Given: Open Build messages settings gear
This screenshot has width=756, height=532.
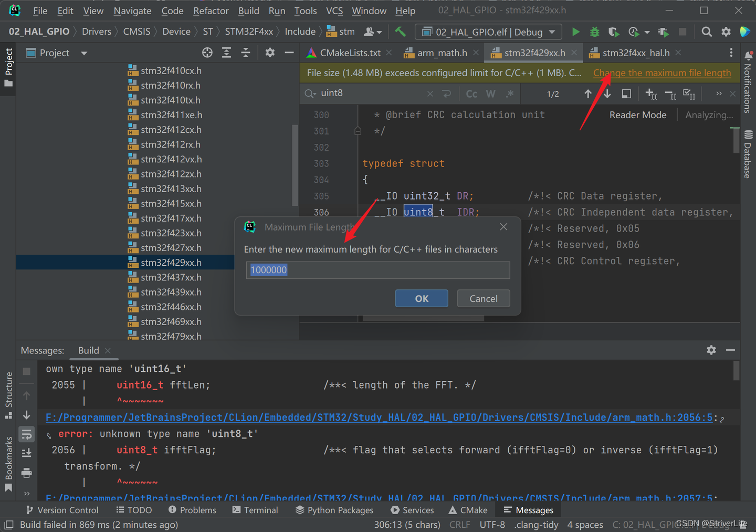Looking at the screenshot, I should pos(711,350).
